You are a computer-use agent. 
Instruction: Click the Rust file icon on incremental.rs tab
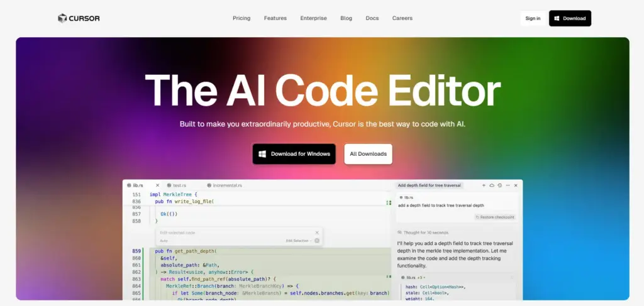[x=209, y=185]
